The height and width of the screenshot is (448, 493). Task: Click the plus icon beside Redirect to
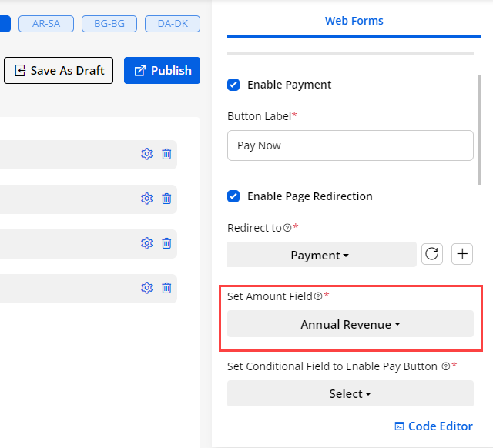click(461, 255)
